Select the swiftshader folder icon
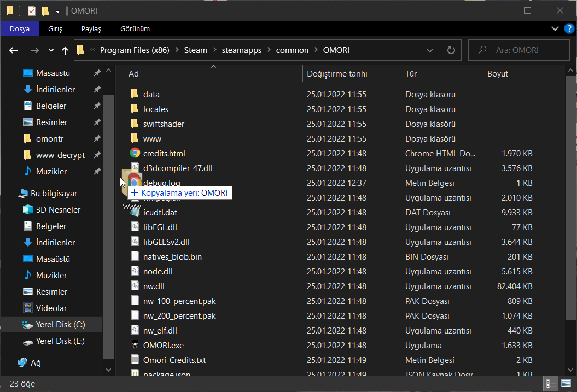This screenshot has height=392, width=577. [x=135, y=124]
